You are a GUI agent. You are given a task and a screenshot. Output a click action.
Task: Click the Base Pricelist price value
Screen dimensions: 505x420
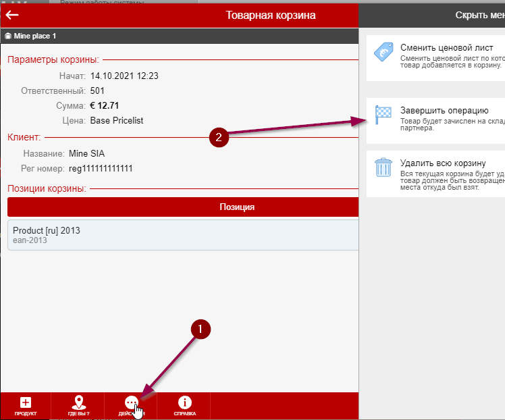pos(116,120)
